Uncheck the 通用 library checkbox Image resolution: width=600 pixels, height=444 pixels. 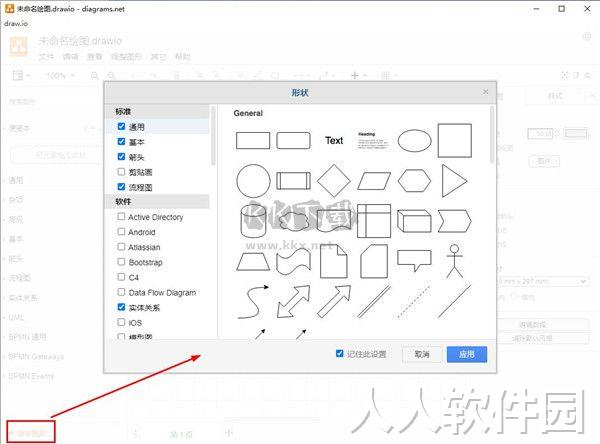[x=121, y=126]
